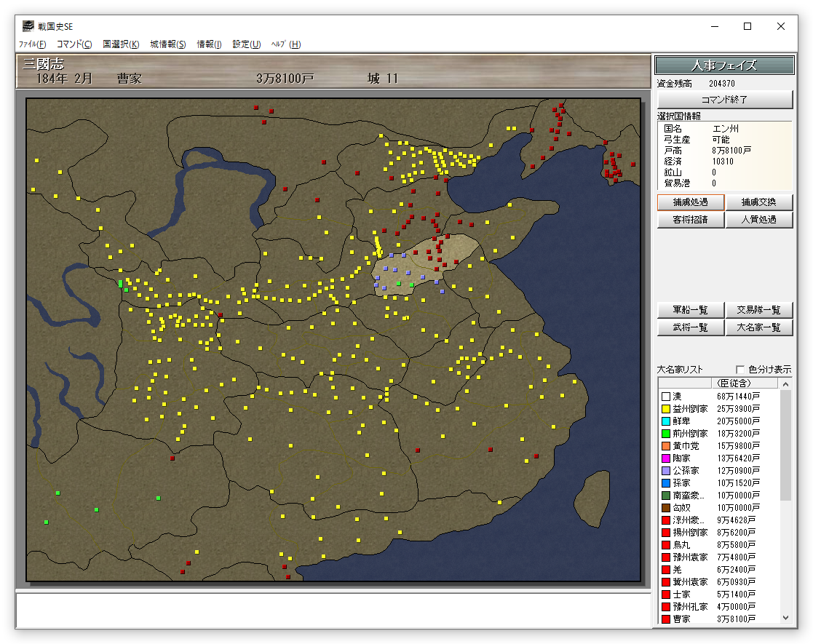This screenshot has width=813, height=644.
Task: Click the 武将一覧 button
Action: pos(690,327)
